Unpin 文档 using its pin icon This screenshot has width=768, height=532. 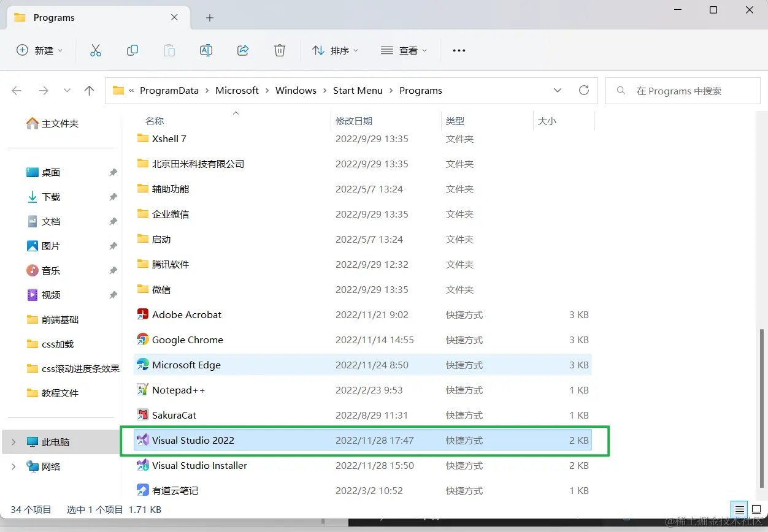(x=113, y=221)
